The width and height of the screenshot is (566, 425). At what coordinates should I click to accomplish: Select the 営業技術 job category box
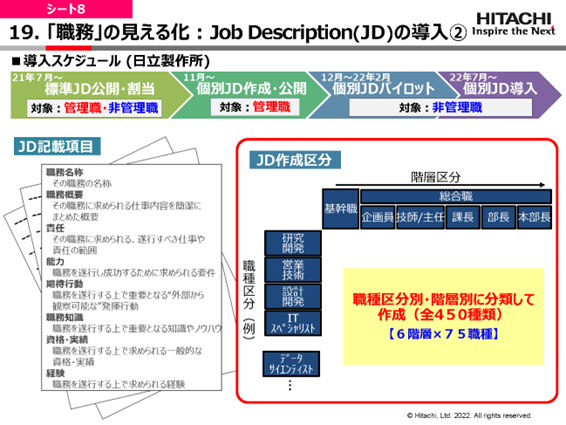point(293,270)
